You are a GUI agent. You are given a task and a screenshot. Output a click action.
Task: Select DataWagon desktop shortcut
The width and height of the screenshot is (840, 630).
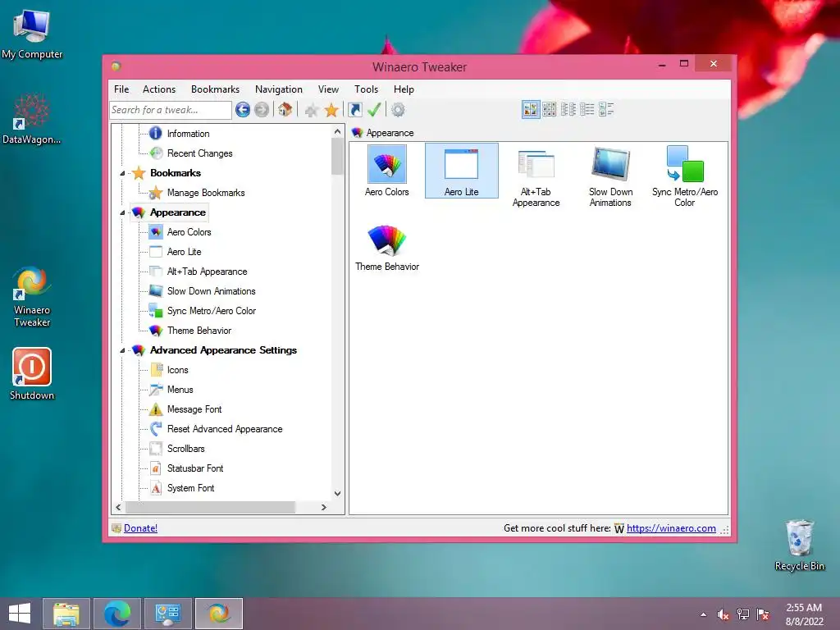[32, 119]
